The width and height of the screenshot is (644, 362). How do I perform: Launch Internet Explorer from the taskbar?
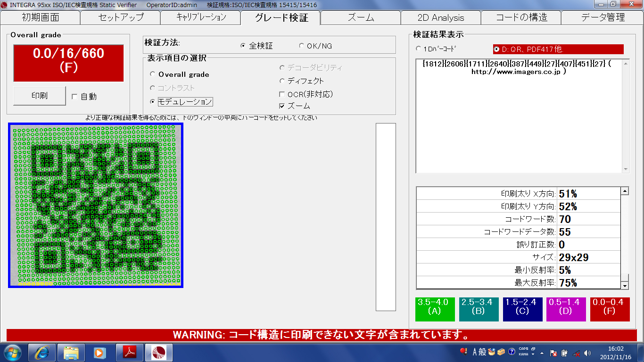coord(42,352)
